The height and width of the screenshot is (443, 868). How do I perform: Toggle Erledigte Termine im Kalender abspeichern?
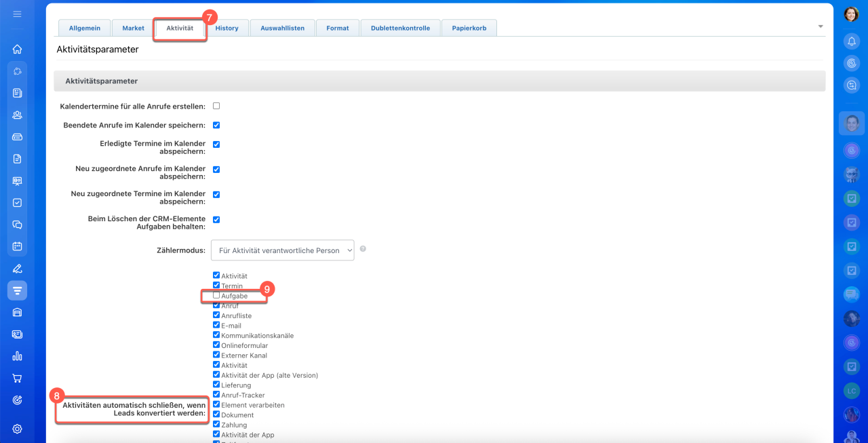(x=216, y=145)
